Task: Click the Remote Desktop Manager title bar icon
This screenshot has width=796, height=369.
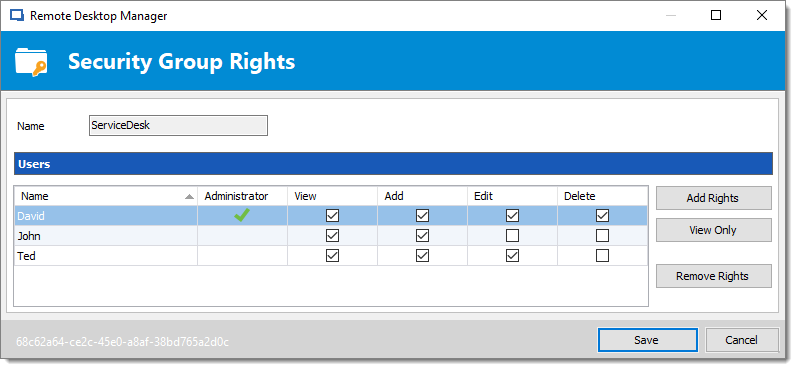Action: 17,16
